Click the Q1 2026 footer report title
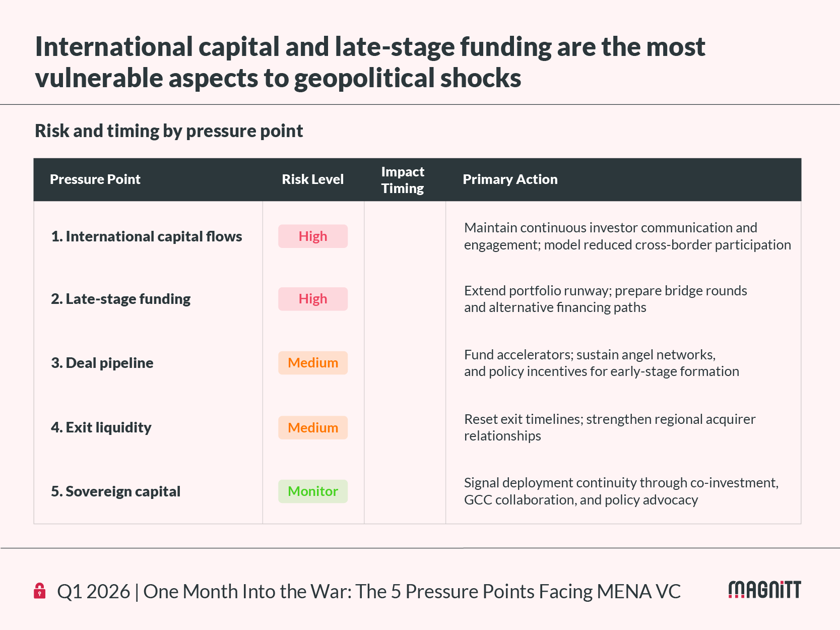 369,592
